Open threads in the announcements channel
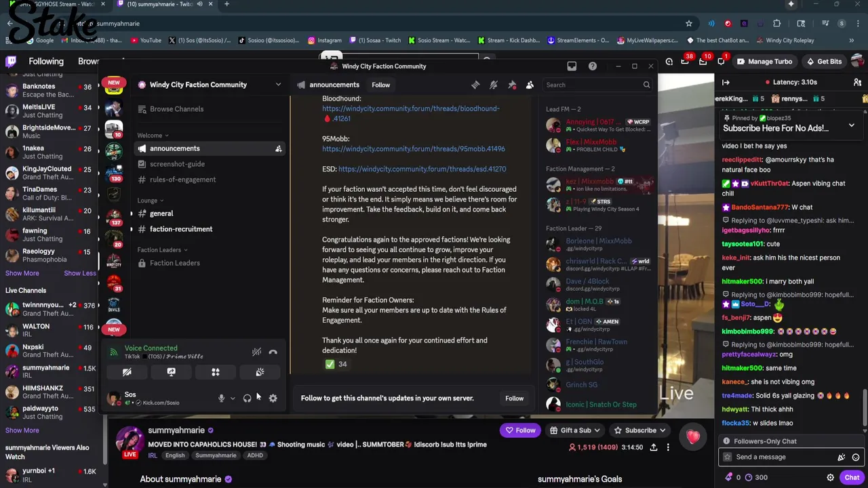868x488 pixels. [x=475, y=85]
